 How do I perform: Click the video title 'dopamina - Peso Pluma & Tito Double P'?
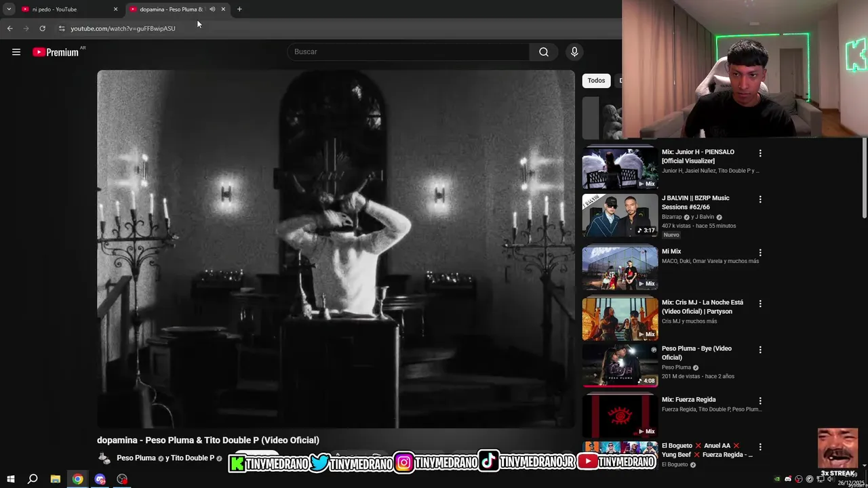point(208,440)
